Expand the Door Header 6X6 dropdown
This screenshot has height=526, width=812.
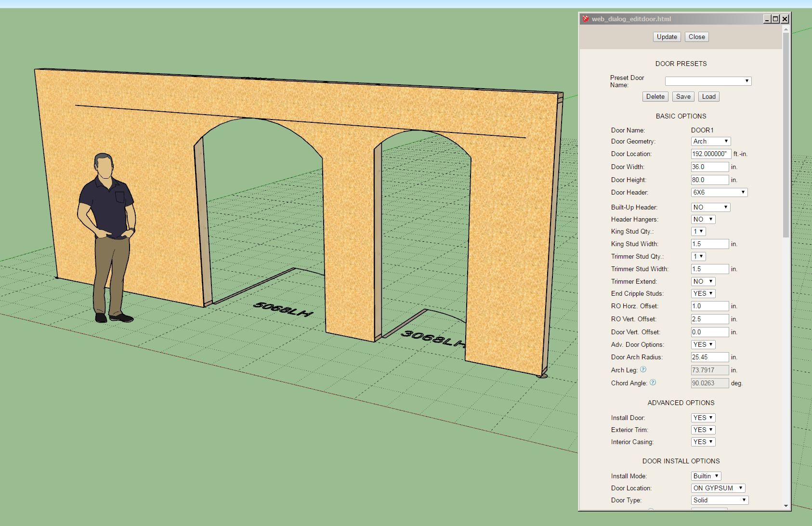(719, 192)
